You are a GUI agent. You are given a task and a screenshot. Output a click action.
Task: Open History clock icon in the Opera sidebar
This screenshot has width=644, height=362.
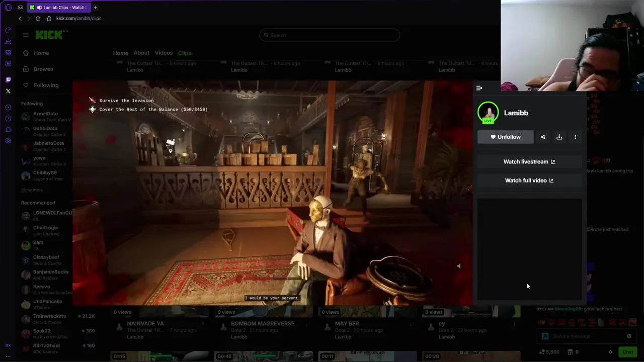(x=8, y=119)
